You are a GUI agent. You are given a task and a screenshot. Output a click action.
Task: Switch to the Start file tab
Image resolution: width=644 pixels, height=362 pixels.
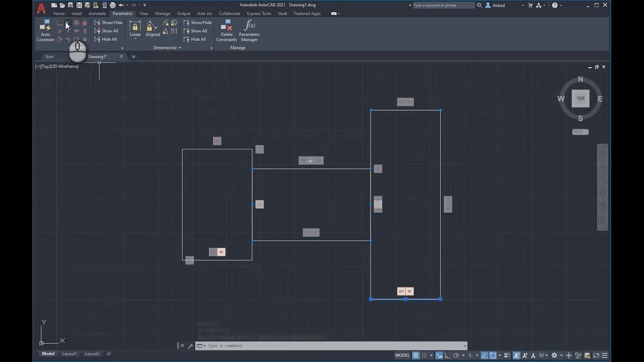(x=49, y=57)
